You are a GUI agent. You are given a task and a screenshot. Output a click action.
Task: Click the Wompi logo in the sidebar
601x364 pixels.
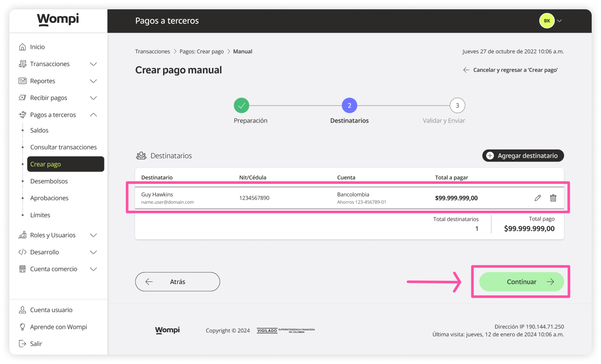(57, 19)
